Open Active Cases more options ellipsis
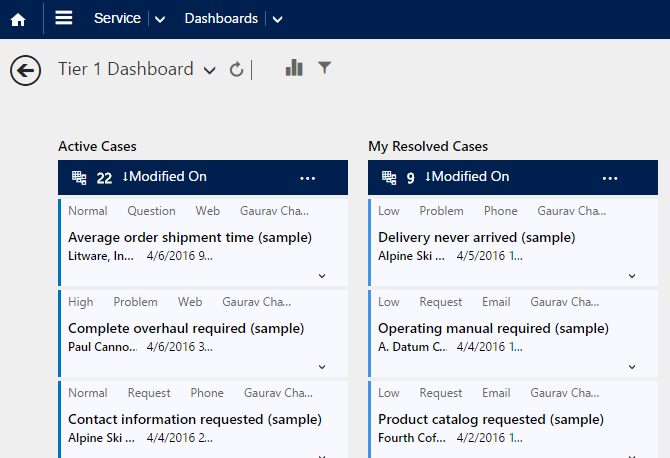The image size is (670, 458). tap(308, 178)
